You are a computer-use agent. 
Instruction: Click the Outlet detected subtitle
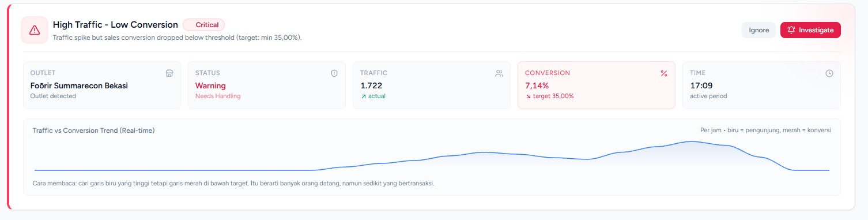[53, 96]
